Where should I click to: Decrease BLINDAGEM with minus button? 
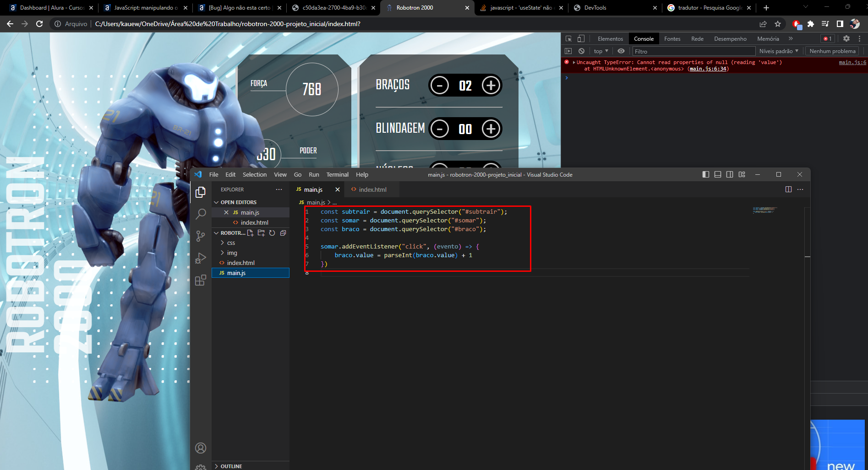tap(440, 129)
